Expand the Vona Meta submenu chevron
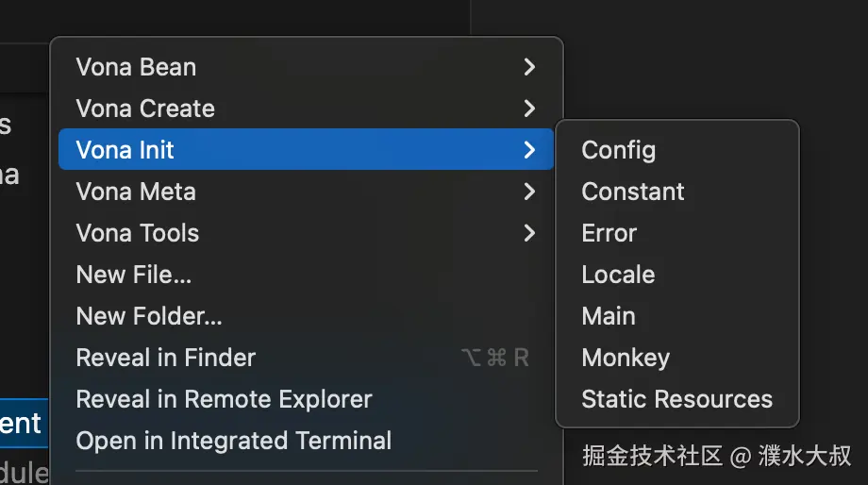Image resolution: width=868 pixels, height=485 pixels. (529, 192)
